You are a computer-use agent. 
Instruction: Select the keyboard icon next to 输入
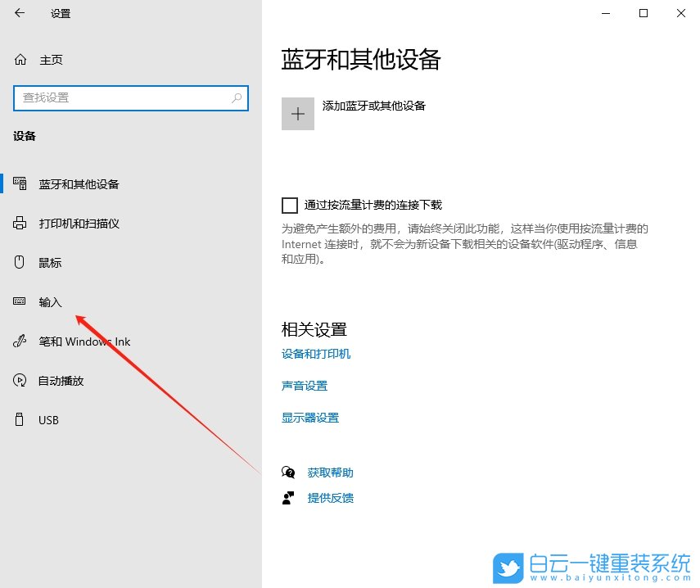click(x=18, y=301)
